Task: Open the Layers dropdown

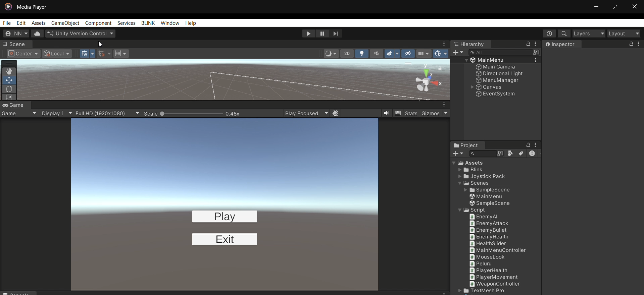Action: click(x=589, y=34)
